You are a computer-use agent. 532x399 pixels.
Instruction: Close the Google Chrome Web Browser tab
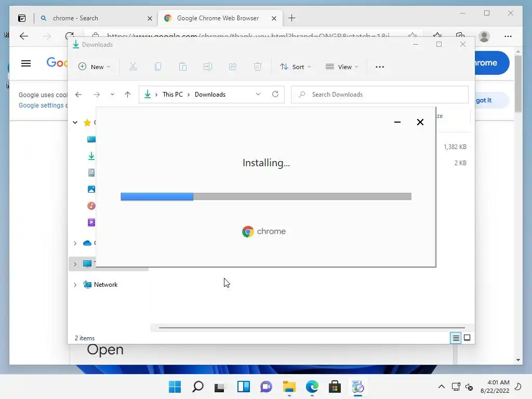[x=274, y=18]
